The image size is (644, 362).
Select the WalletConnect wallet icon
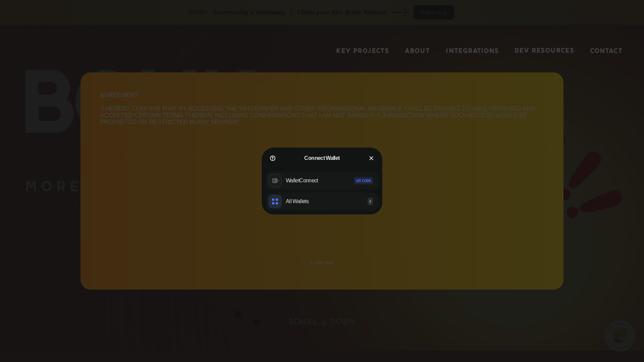point(275,181)
